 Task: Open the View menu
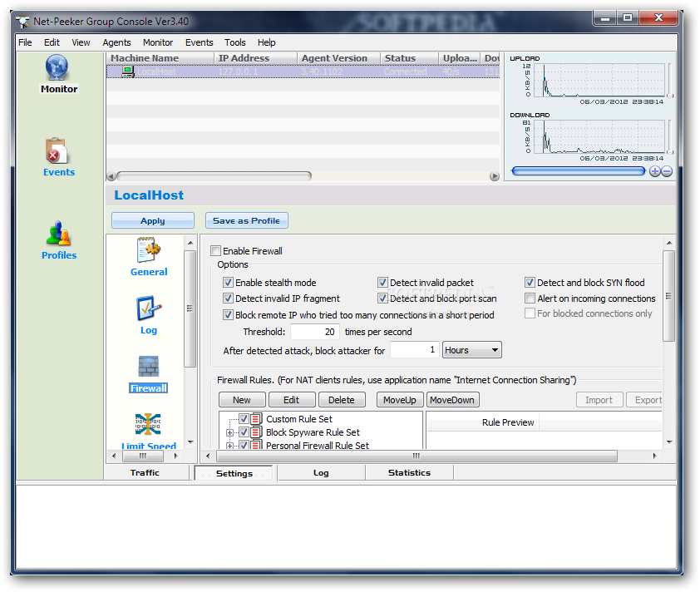81,42
